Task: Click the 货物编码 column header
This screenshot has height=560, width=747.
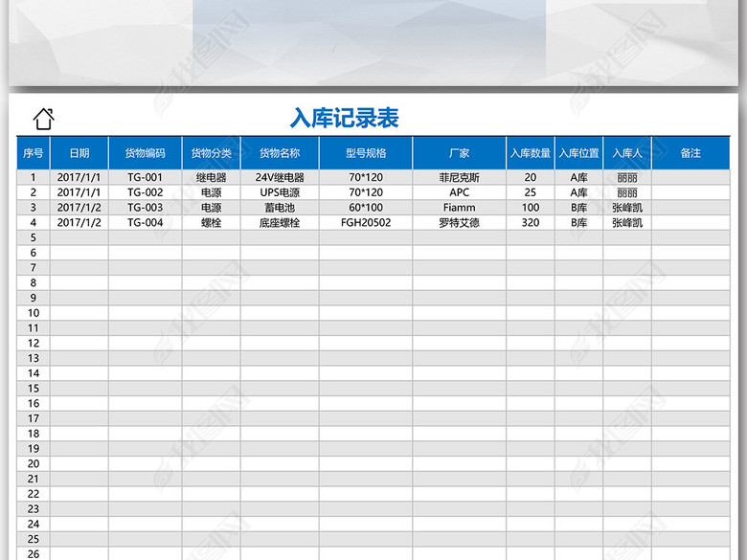Action: click(x=146, y=153)
